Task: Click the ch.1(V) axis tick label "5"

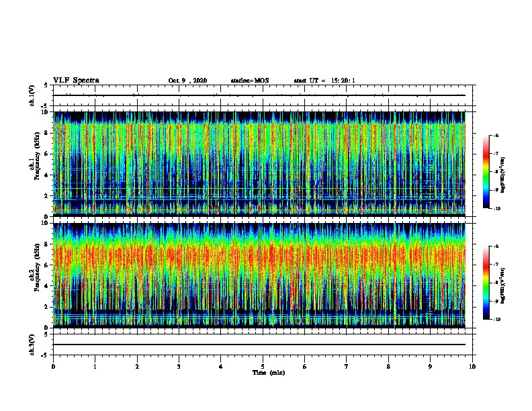Action: point(46,85)
